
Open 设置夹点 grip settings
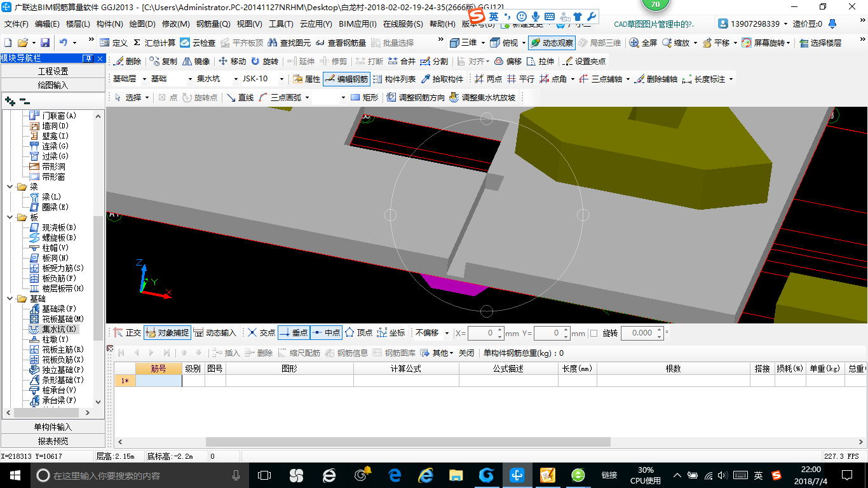[584, 62]
